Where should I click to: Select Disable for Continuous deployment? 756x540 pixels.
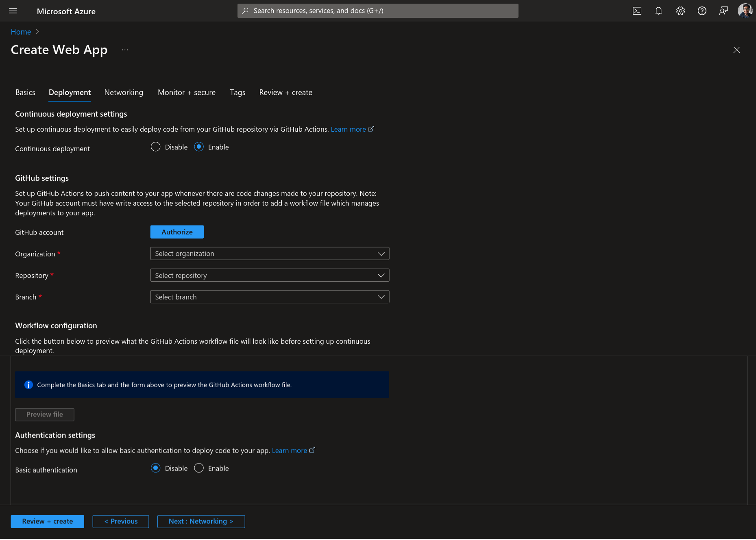tap(156, 147)
